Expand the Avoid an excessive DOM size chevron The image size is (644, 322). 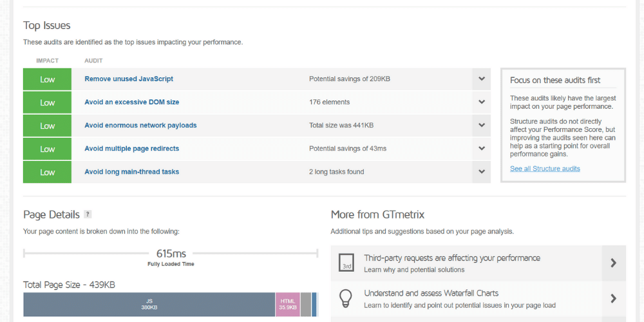[x=481, y=102]
